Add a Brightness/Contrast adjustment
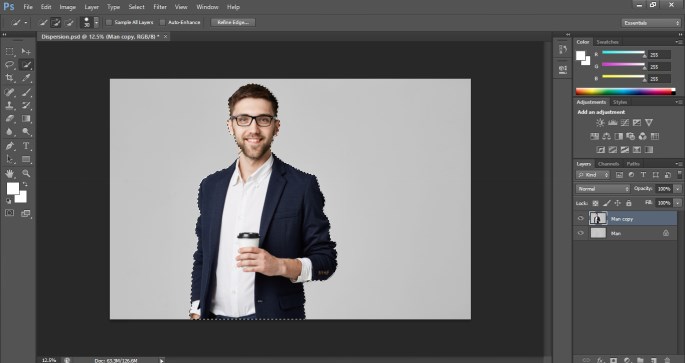Viewport: 685px width, 363px height. [x=601, y=123]
